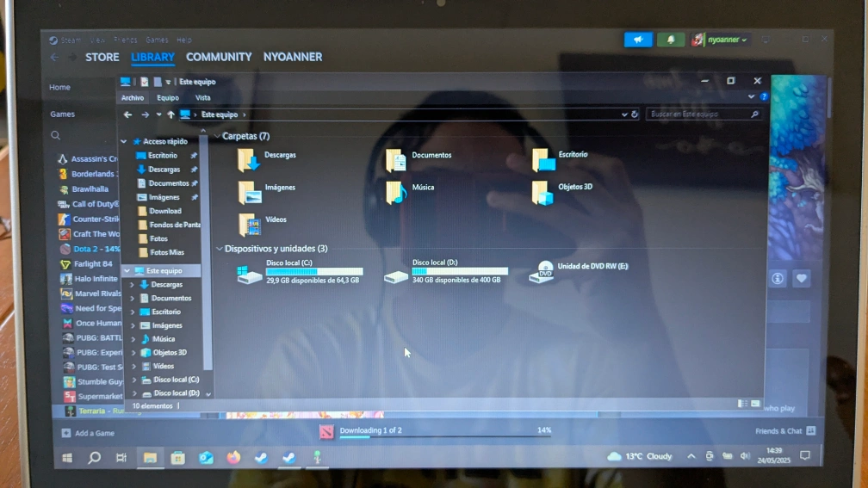Collapse the Carpetas (7) group
Image resolution: width=868 pixels, height=488 pixels.
pyautogui.click(x=217, y=136)
